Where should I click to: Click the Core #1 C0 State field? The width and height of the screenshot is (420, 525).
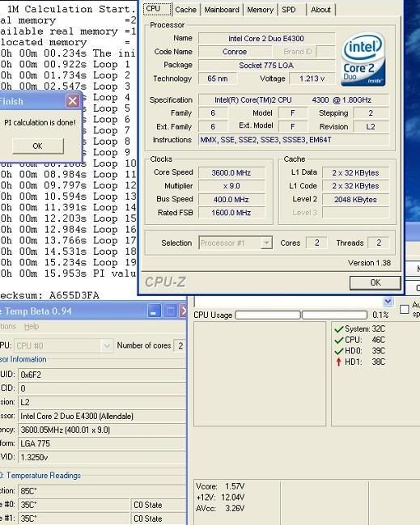point(158,519)
